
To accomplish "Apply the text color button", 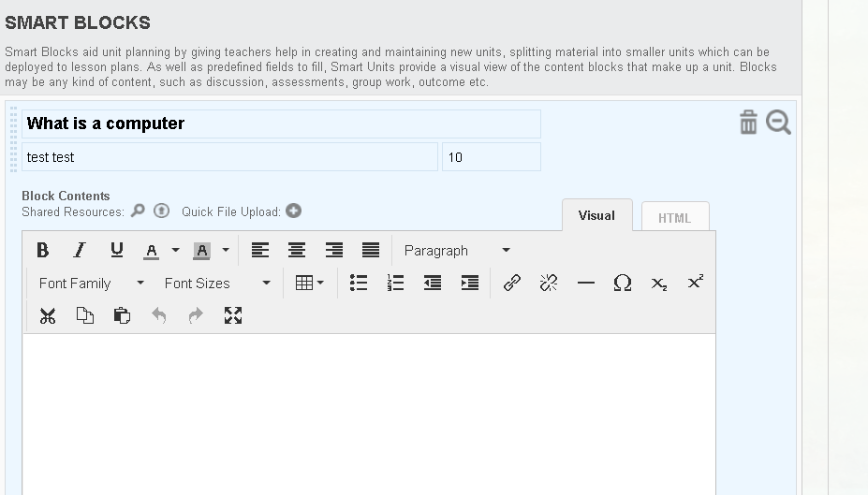I will coord(151,251).
